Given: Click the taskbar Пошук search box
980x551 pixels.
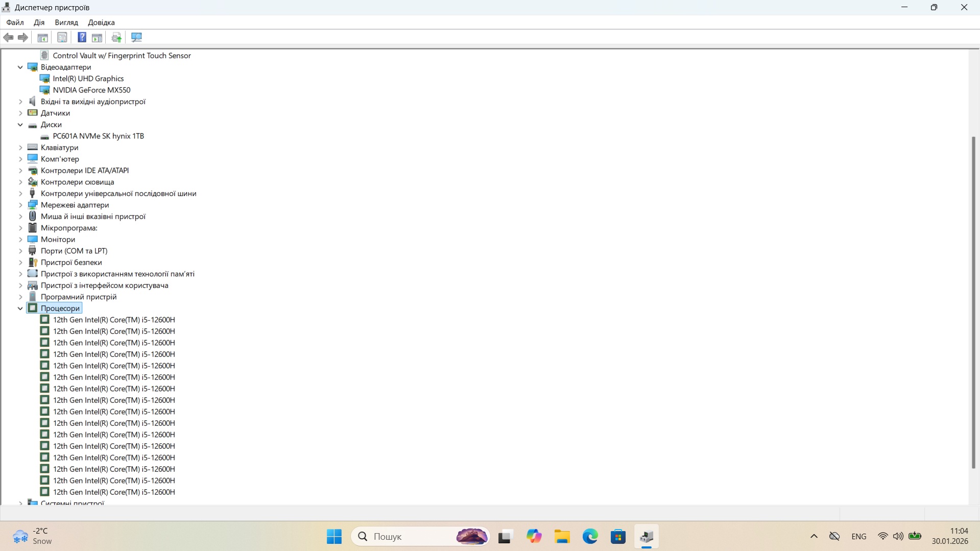Looking at the screenshot, I should pyautogui.click(x=409, y=536).
